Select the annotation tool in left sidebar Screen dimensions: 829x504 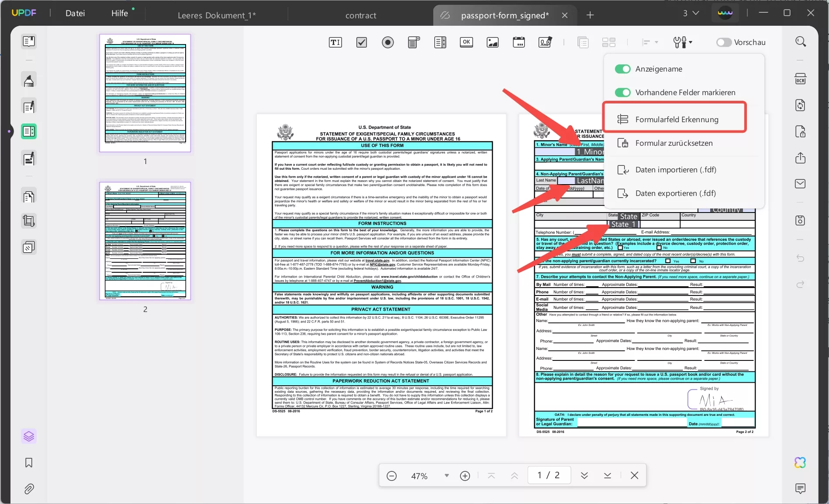[x=28, y=80]
